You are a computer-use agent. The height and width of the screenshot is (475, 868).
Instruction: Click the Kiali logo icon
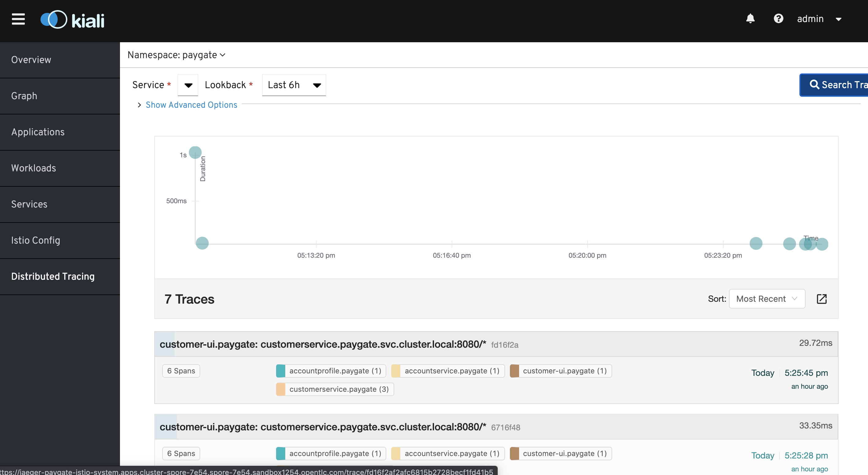tap(52, 19)
